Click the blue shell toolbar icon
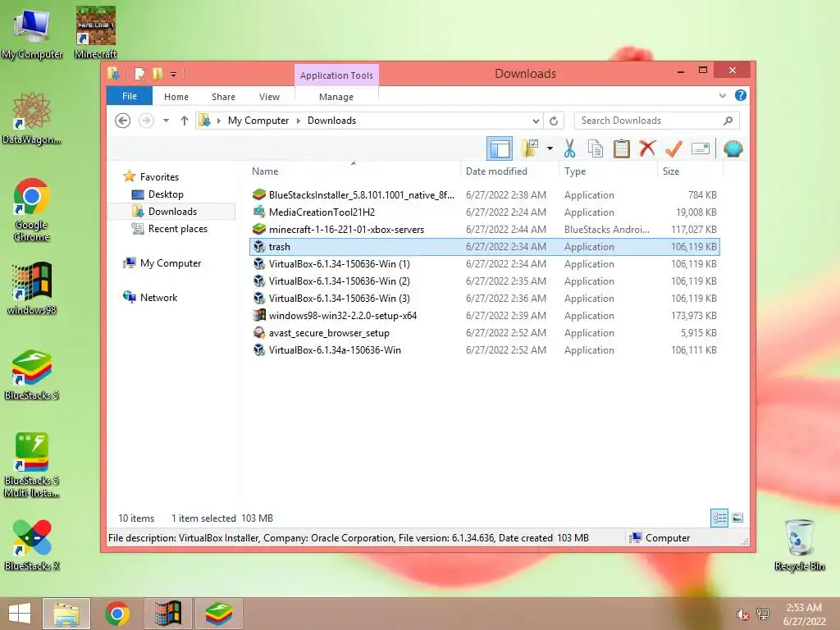The width and height of the screenshot is (840, 630). pos(733,148)
